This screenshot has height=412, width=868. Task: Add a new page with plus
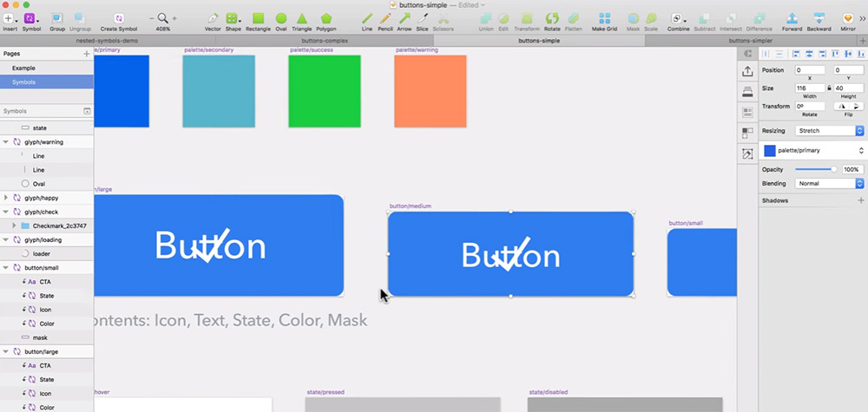[x=86, y=54]
